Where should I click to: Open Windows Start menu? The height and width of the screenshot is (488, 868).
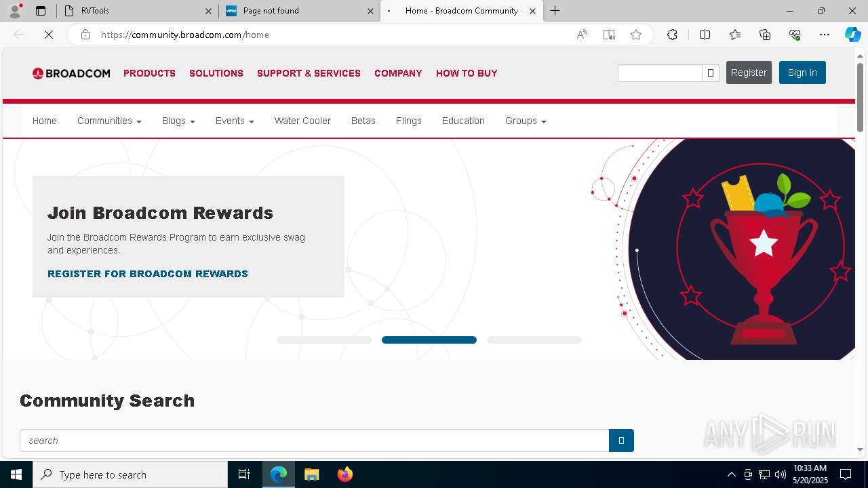(16, 474)
